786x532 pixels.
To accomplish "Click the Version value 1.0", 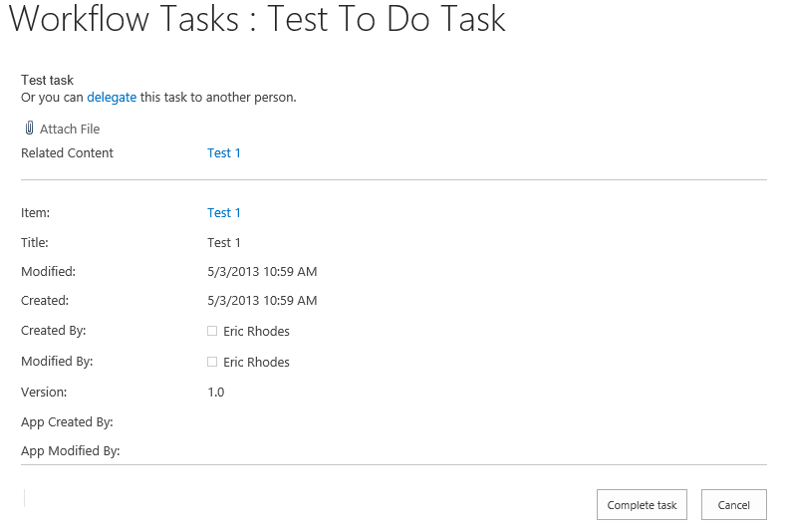I will [x=216, y=393].
